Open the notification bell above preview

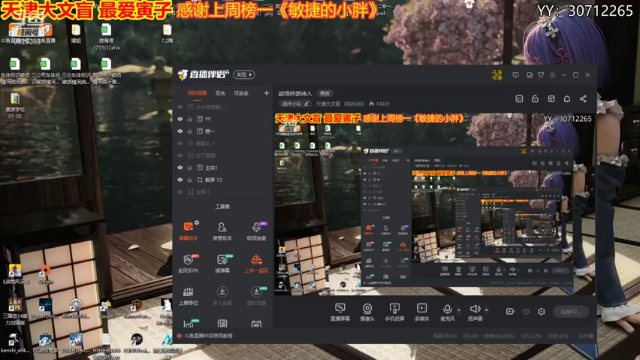[567, 99]
